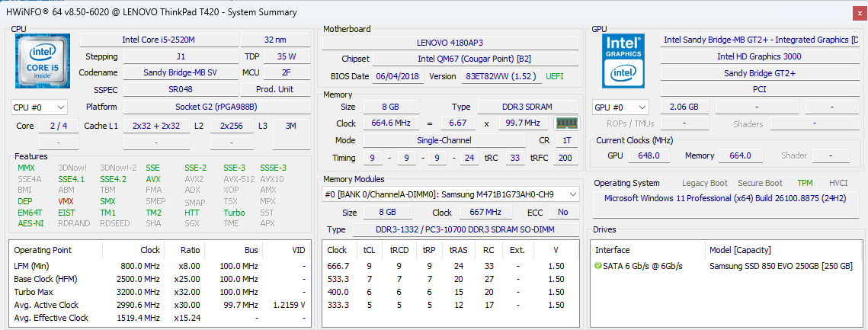Click the ECC value No
Screen dimensions: 868x330
pos(563,213)
